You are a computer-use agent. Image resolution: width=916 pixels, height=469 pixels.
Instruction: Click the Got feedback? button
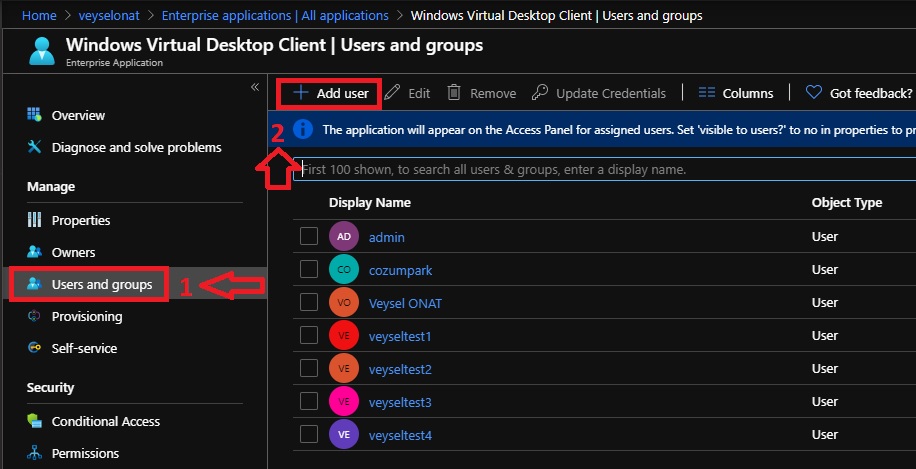859,93
